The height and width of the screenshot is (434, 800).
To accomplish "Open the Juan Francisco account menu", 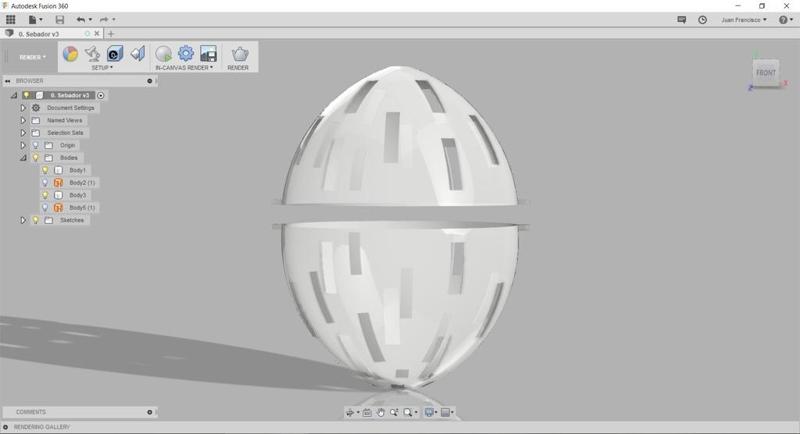I will (743, 19).
